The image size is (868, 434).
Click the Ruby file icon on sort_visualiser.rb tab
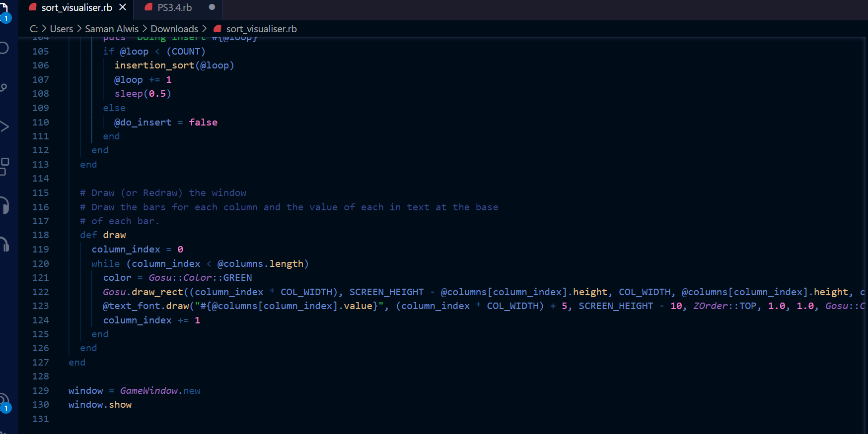[33, 7]
